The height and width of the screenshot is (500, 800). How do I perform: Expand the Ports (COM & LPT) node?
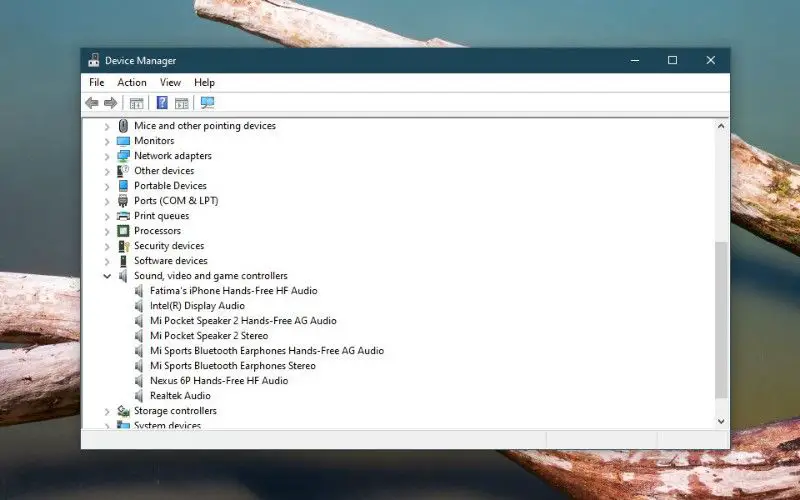coord(107,202)
